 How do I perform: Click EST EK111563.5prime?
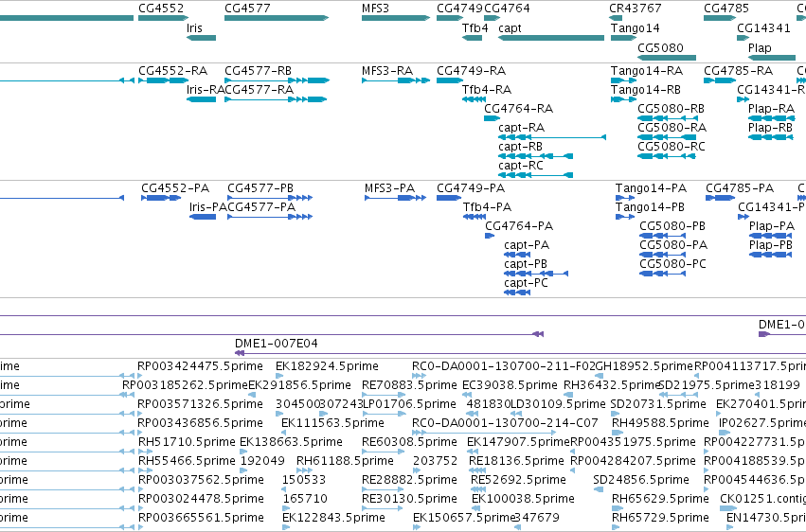coord(332,423)
